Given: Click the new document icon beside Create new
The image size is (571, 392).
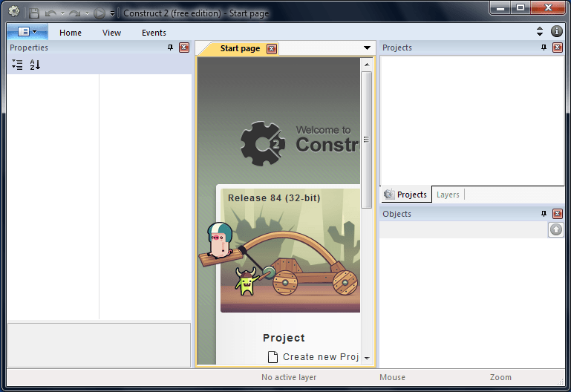Looking at the screenshot, I should click(273, 357).
